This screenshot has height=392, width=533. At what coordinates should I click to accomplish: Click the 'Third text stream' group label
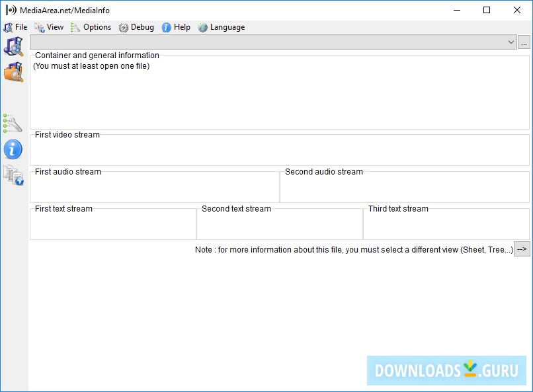(398, 209)
